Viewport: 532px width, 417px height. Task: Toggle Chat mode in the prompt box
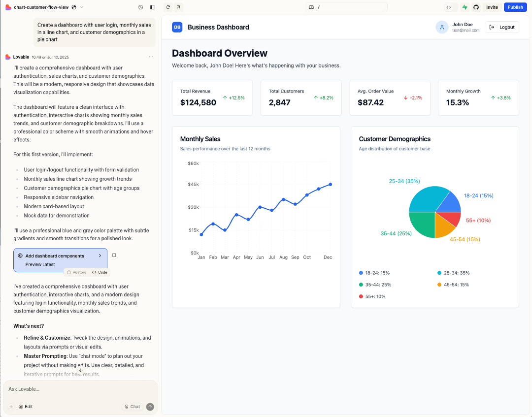click(x=132, y=407)
